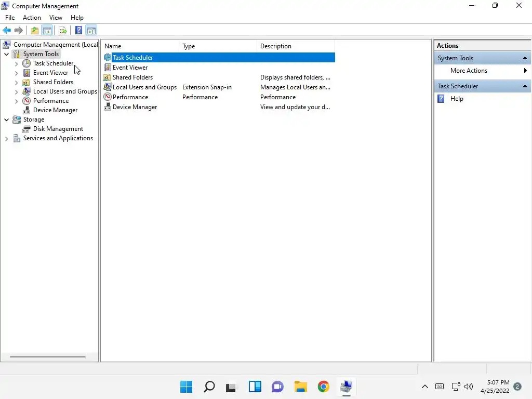The height and width of the screenshot is (399, 532).
Task: Click the Forward arrow toolbar icon
Action: (19, 31)
